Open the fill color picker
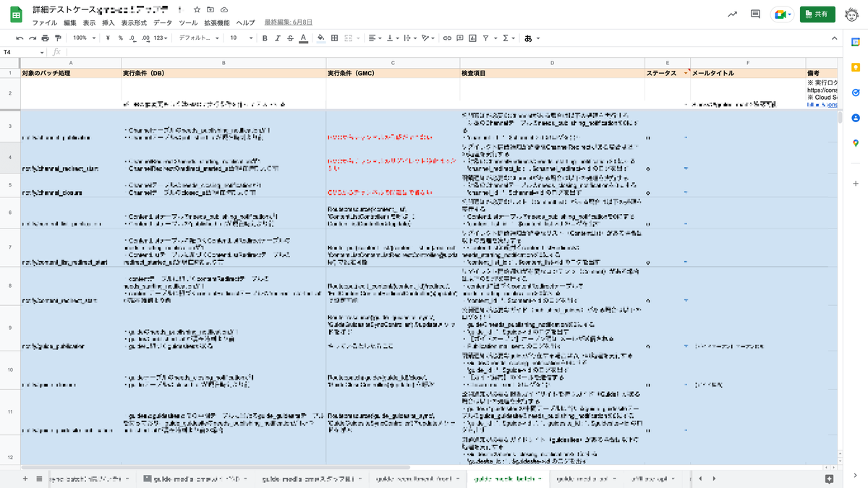The width and height of the screenshot is (868, 488). click(x=321, y=38)
